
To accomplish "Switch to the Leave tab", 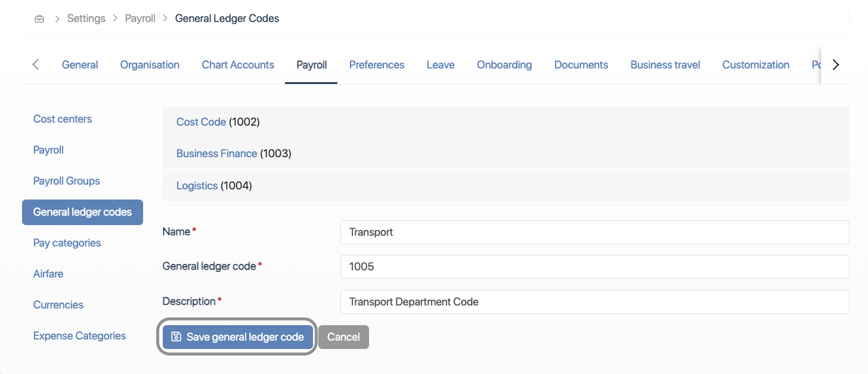I will click(441, 65).
